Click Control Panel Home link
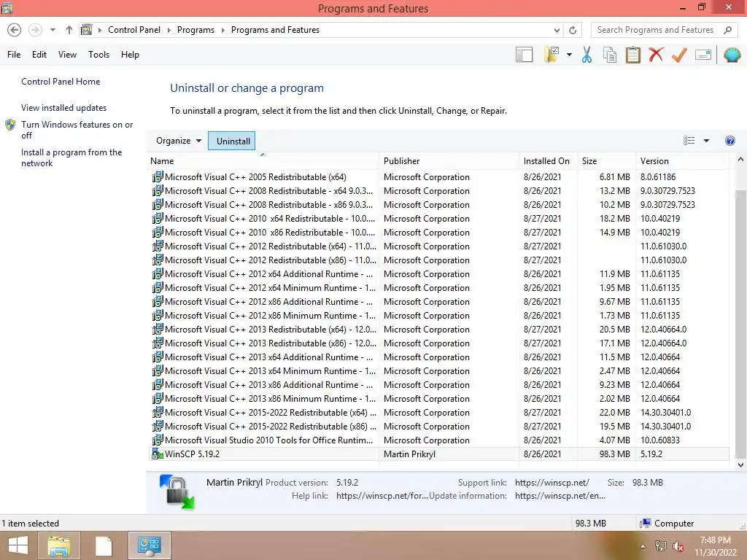This screenshot has width=747, height=560. click(x=61, y=82)
